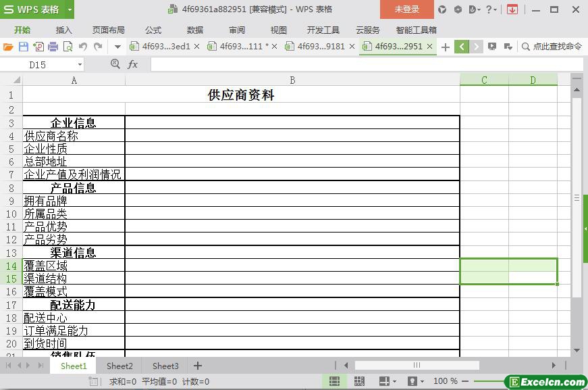The image size is (588, 390).
Task: Click the fx insert function icon
Action: tap(132, 65)
